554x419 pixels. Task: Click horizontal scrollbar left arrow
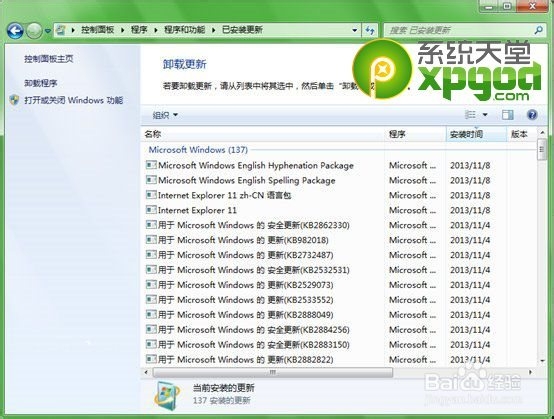(x=146, y=372)
